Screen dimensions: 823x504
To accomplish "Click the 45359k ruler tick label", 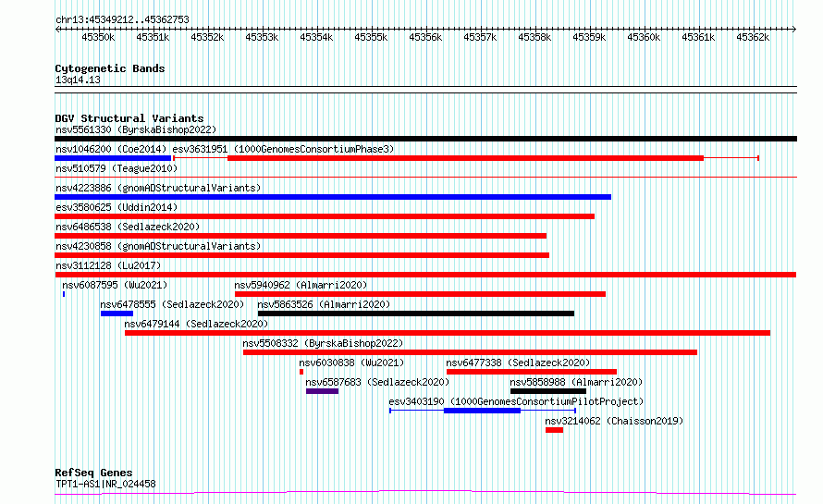I will (589, 37).
